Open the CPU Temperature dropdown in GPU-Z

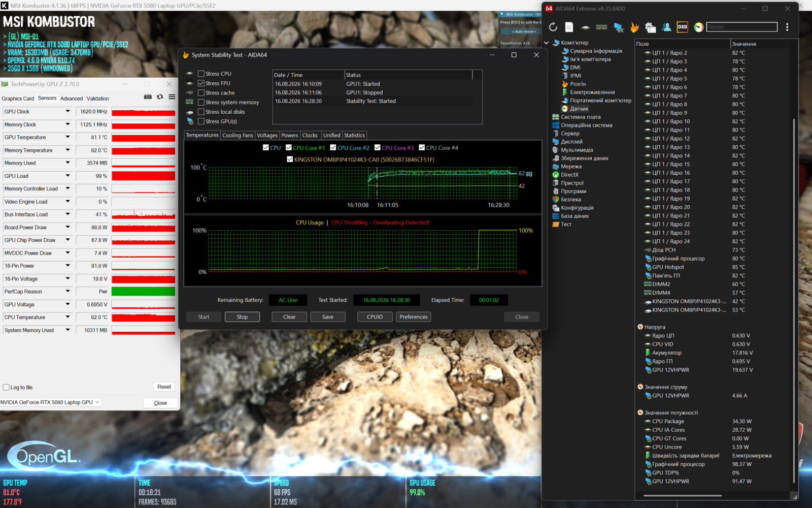pos(67,317)
